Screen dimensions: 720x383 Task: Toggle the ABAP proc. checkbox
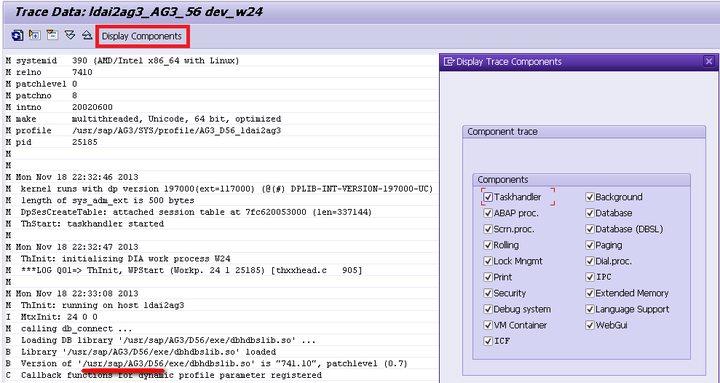point(488,213)
